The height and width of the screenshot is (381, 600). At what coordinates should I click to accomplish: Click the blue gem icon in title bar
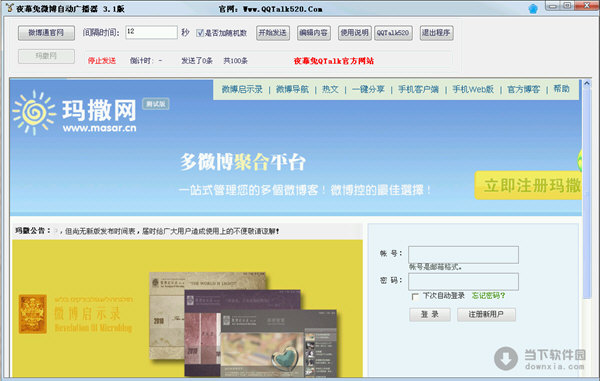[x=533, y=8]
